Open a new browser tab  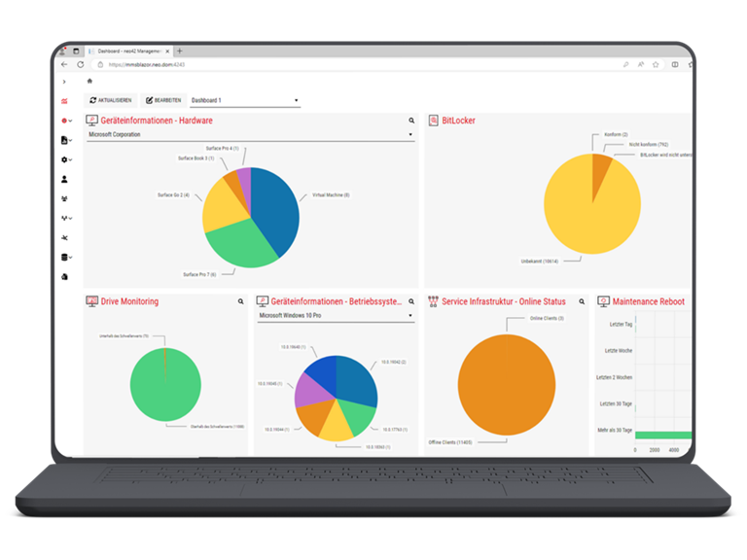click(180, 51)
